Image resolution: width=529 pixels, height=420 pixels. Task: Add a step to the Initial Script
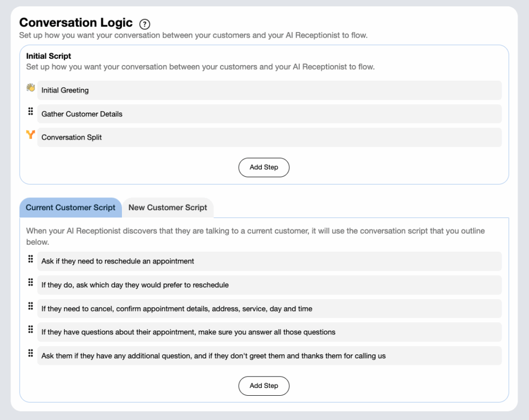pos(264,167)
